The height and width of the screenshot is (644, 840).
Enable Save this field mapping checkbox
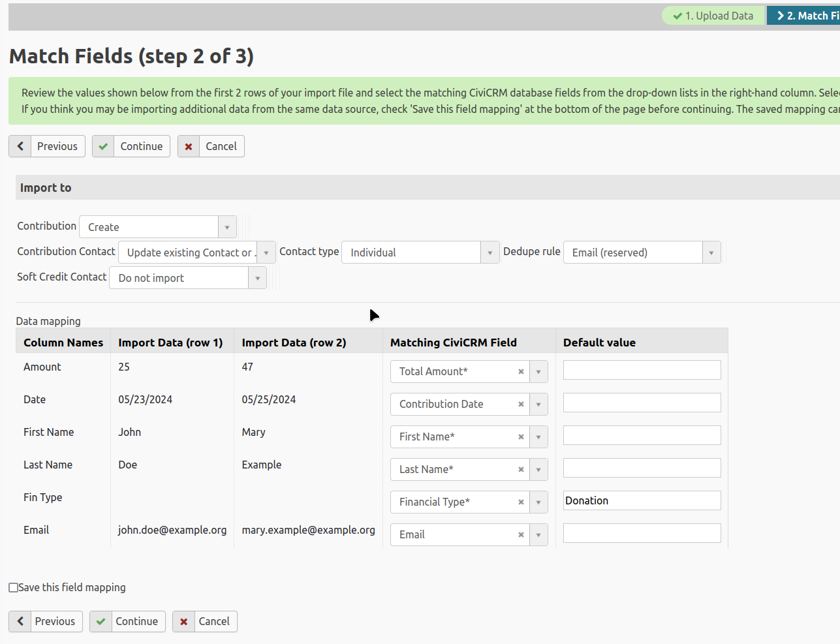click(14, 588)
